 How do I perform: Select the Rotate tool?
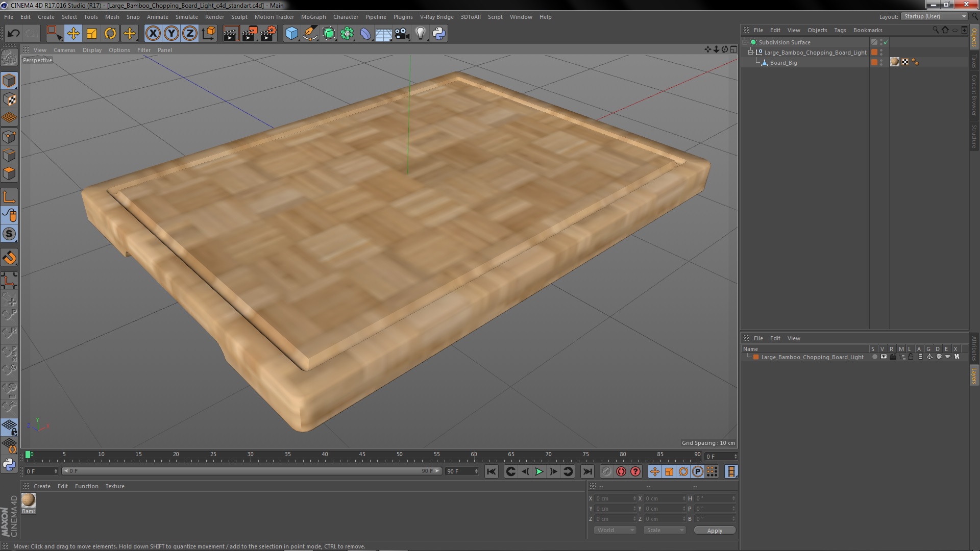click(110, 34)
